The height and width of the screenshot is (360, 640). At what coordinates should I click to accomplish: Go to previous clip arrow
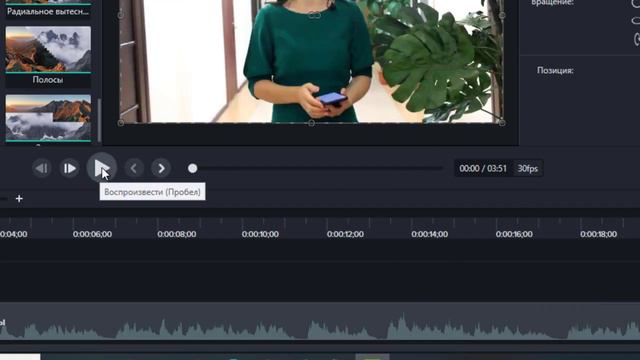[133, 168]
